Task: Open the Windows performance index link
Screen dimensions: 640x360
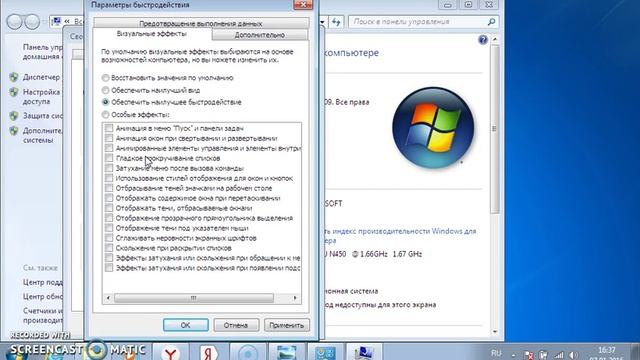Action: coord(400,236)
